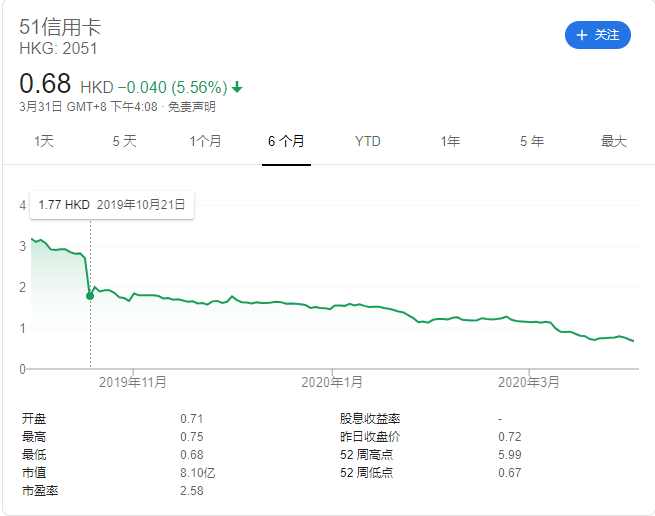Click the 开盘 label

[x=34, y=419]
